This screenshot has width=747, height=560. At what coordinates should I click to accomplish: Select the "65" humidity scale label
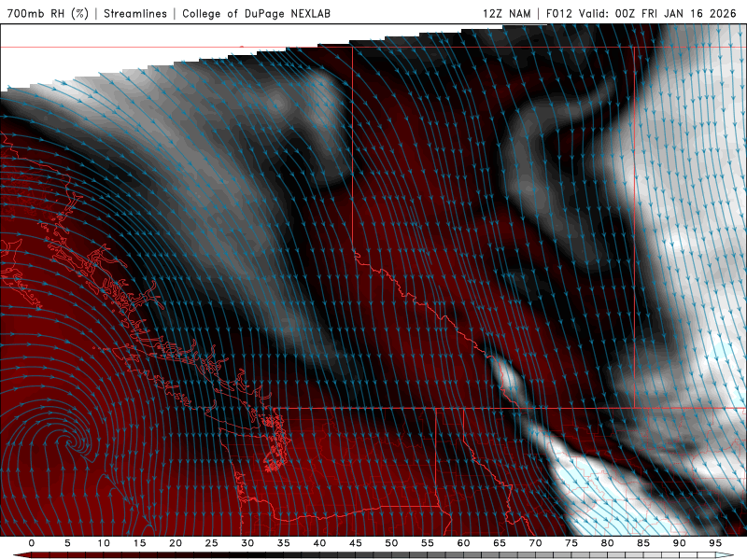pos(500,543)
